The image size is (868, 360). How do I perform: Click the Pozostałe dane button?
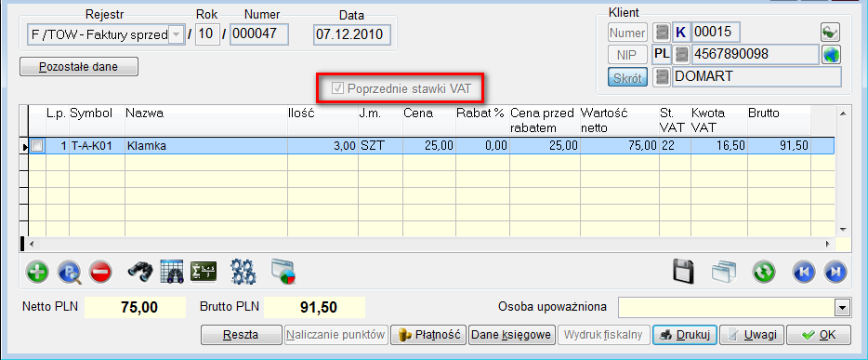pos(79,67)
